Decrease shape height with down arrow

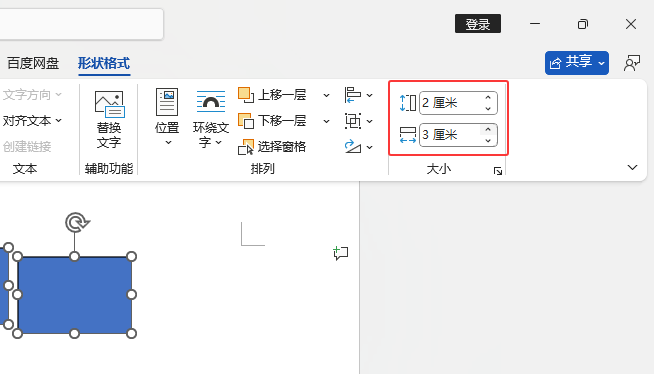click(488, 108)
